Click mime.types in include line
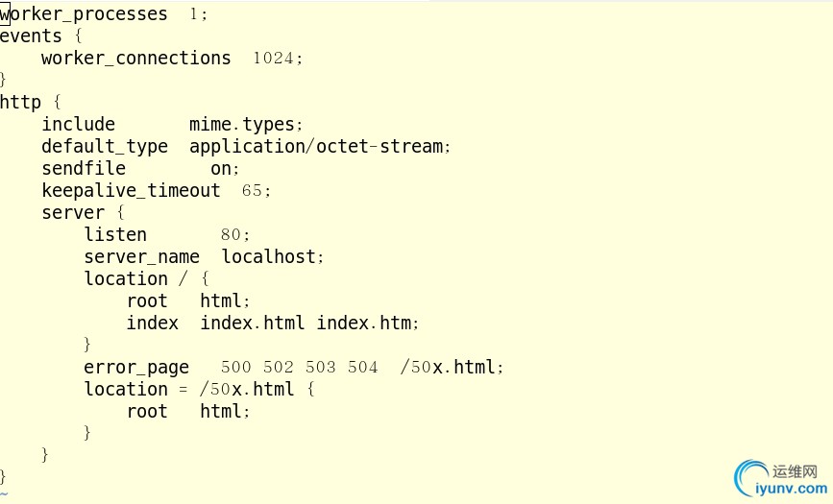The width and height of the screenshot is (833, 504). tap(242, 125)
